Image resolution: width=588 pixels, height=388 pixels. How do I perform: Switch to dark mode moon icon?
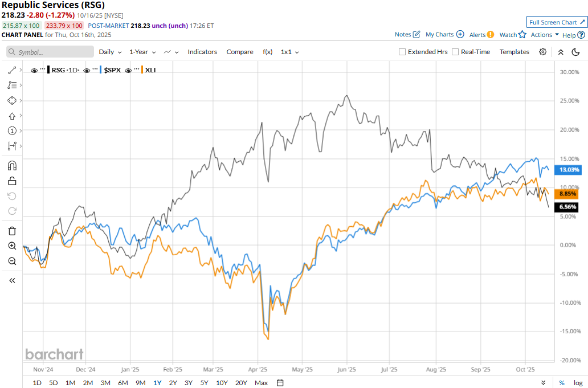coord(575,52)
